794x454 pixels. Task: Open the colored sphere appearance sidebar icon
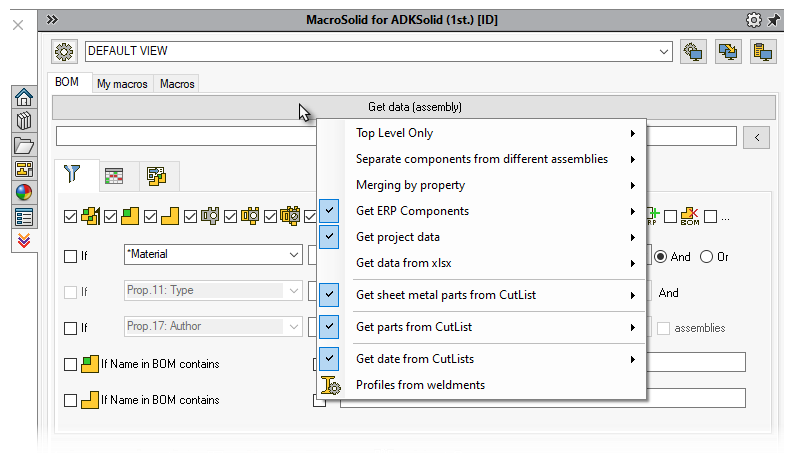24,193
